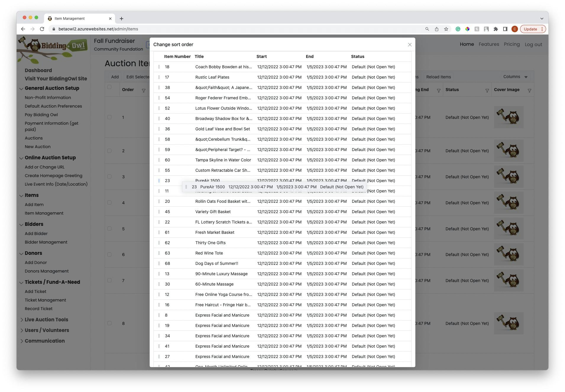Expand the Communication section
The image size is (565, 392).
coord(22,341)
